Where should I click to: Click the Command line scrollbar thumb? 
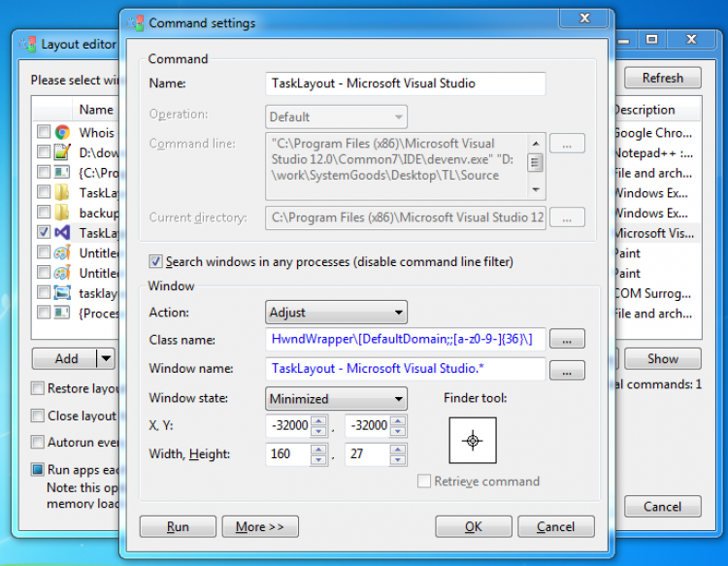click(x=535, y=162)
